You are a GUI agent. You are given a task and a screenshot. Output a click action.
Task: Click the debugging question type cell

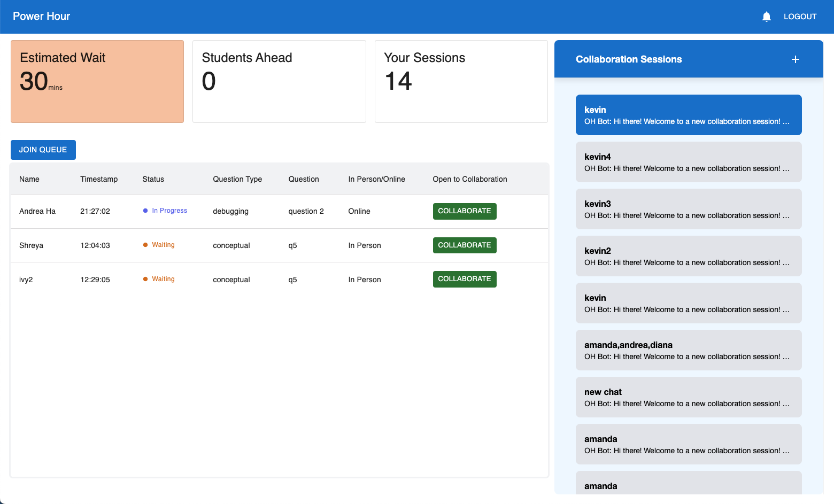click(x=231, y=211)
